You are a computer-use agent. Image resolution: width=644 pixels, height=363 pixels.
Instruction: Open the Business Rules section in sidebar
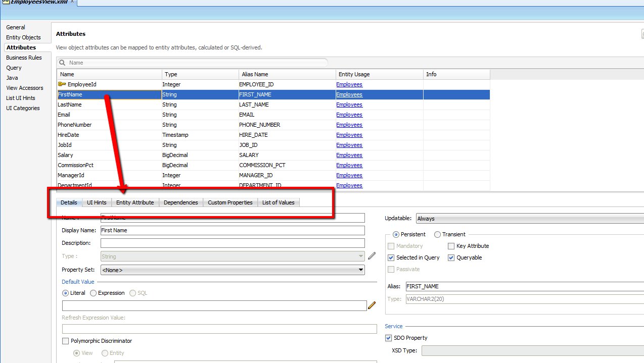[x=24, y=58]
